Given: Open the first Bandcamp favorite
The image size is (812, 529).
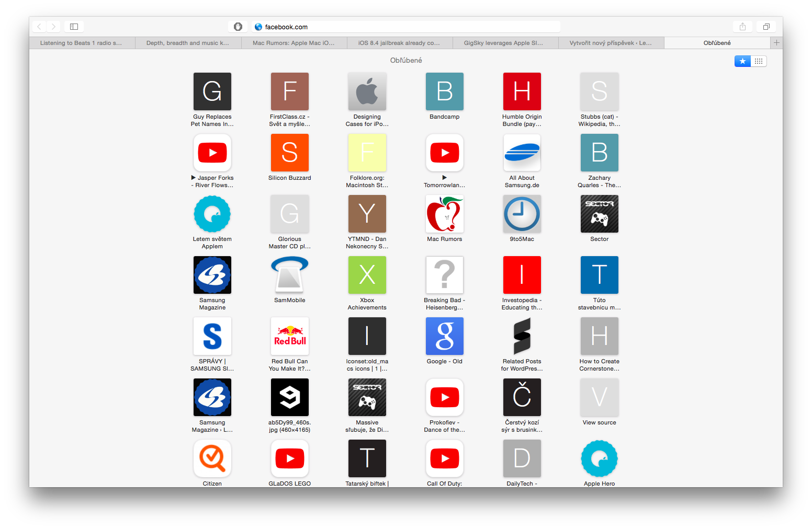Looking at the screenshot, I should click(445, 91).
